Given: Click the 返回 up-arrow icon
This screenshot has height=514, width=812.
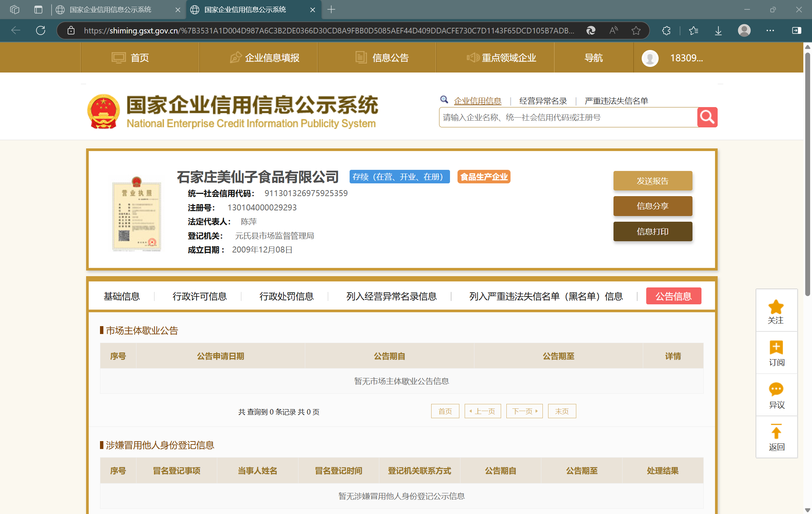Looking at the screenshot, I should [776, 431].
